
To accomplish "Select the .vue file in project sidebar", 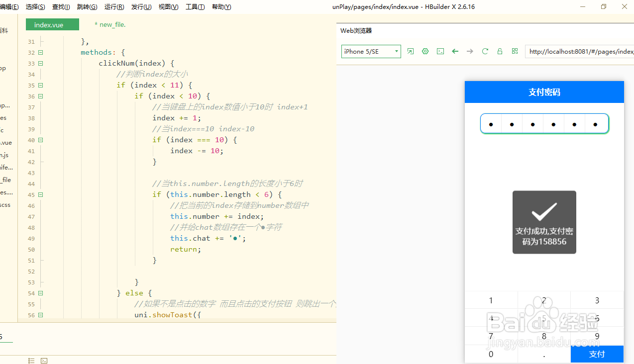I will coord(6,142).
